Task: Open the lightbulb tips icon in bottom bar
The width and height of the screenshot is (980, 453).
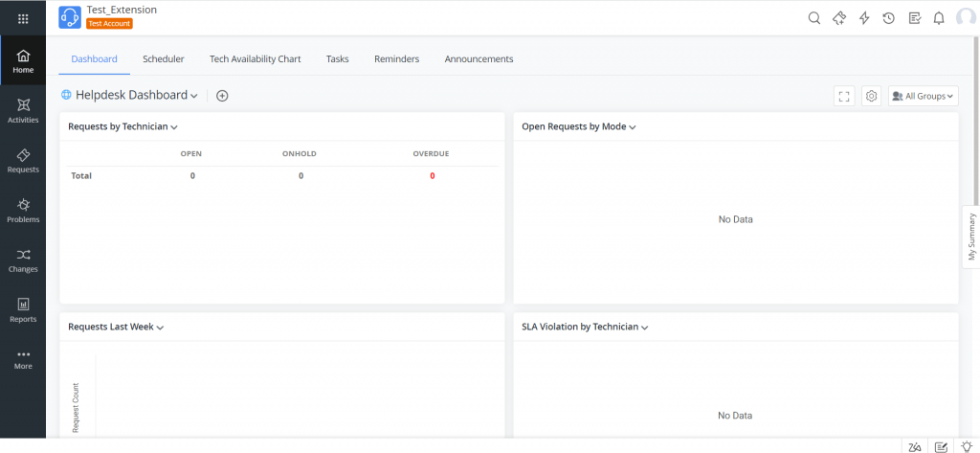Action: (967, 446)
